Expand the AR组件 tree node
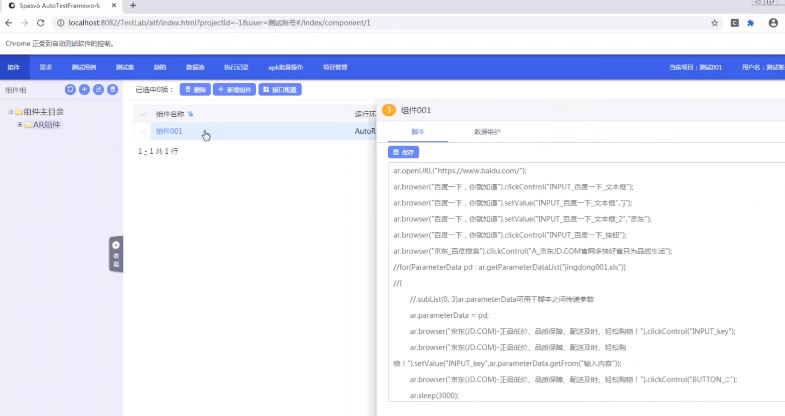Screen dimensions: 785x416 point(19,124)
